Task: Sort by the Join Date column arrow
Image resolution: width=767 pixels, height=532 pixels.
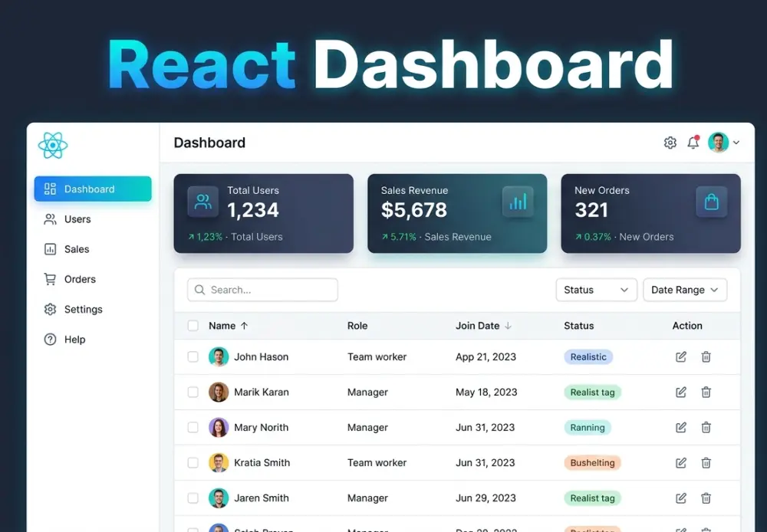Action: (509, 326)
